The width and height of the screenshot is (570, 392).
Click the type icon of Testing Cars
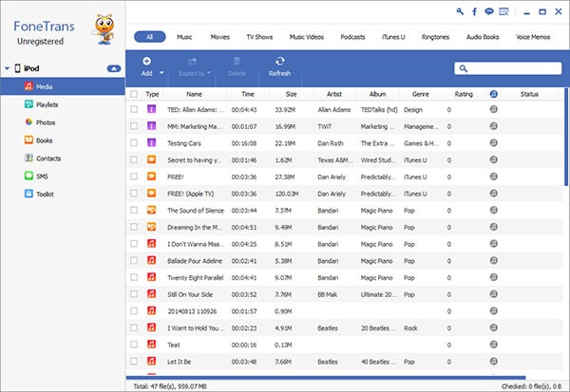pos(152,142)
